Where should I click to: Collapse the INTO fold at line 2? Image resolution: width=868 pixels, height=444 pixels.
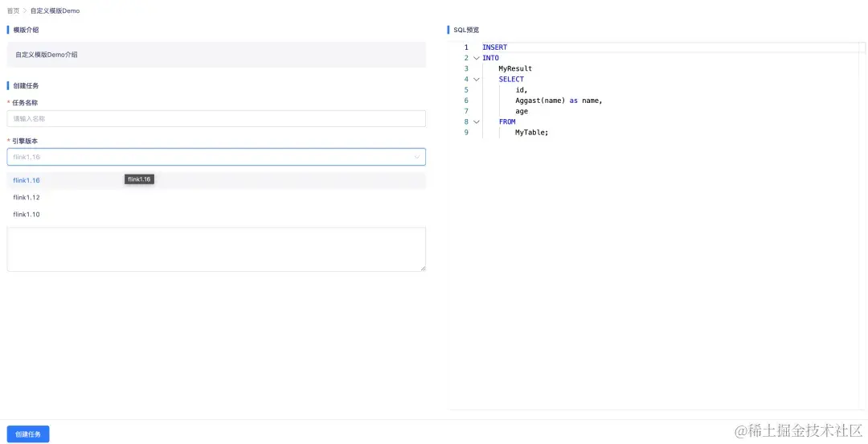(x=476, y=58)
